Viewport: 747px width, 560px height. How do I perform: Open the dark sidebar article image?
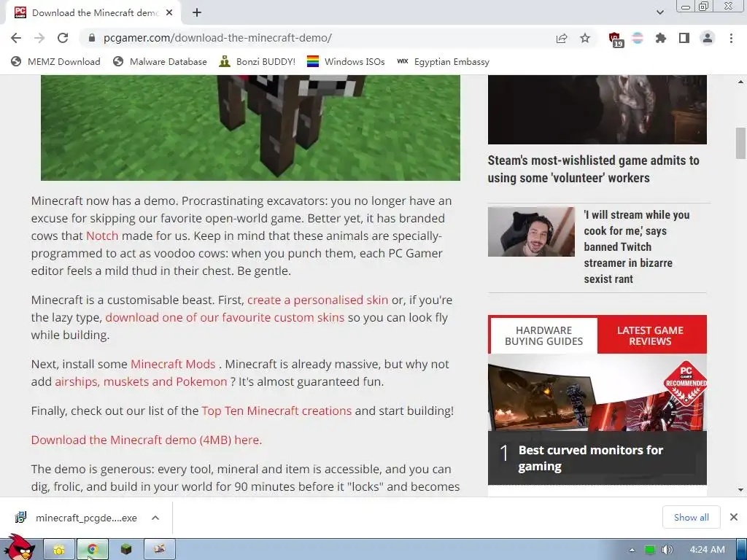[x=597, y=109]
